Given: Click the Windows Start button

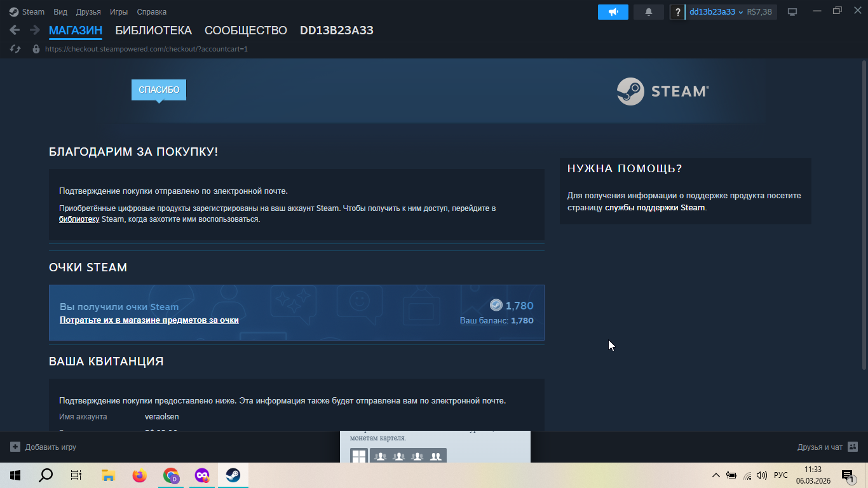Looking at the screenshot, I should [15, 475].
